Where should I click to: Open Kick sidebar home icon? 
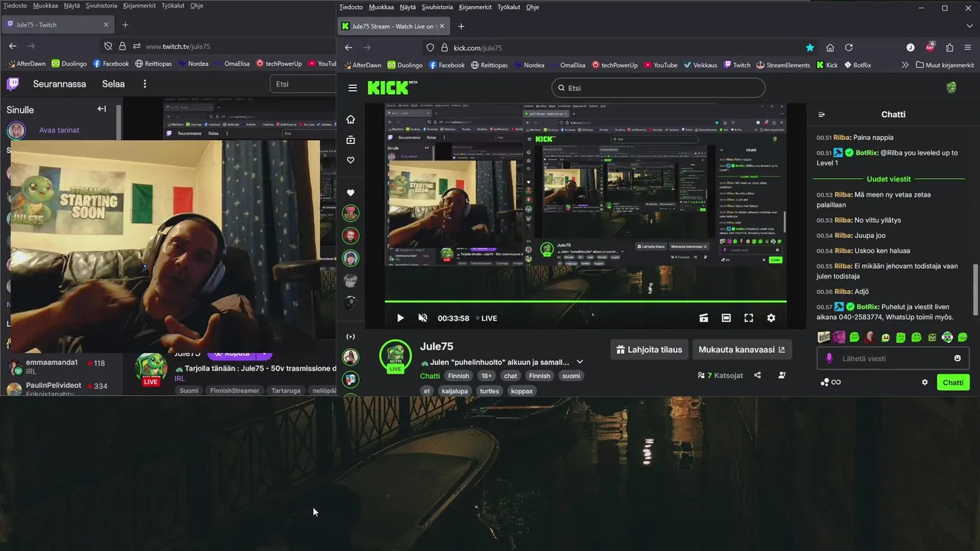(x=351, y=119)
